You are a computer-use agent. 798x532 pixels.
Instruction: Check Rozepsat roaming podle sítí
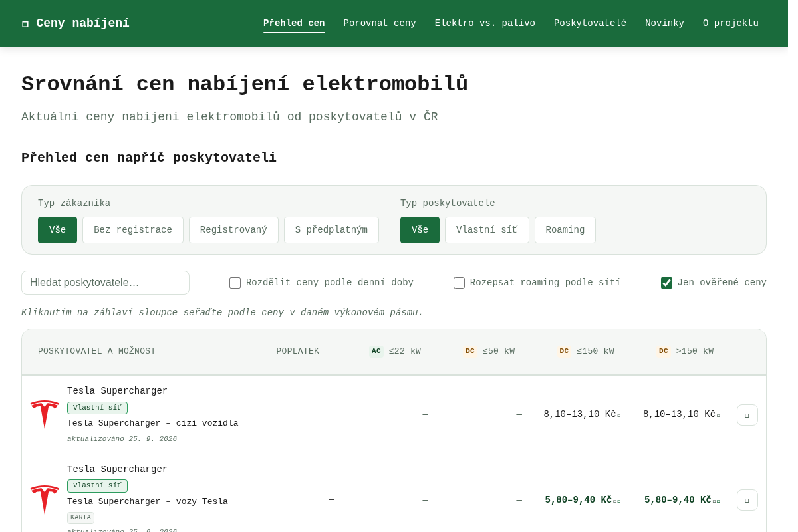pyautogui.click(x=460, y=283)
